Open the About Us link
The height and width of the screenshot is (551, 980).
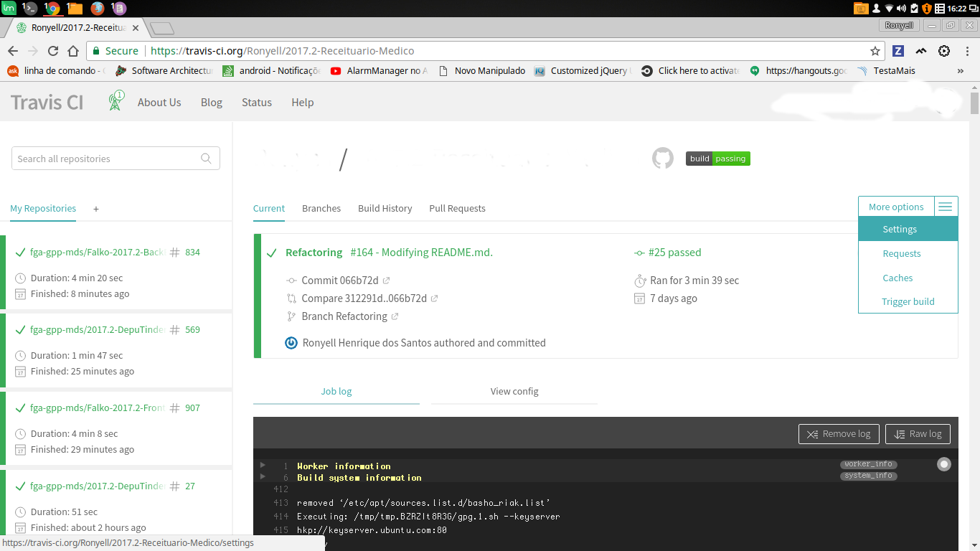(x=159, y=102)
